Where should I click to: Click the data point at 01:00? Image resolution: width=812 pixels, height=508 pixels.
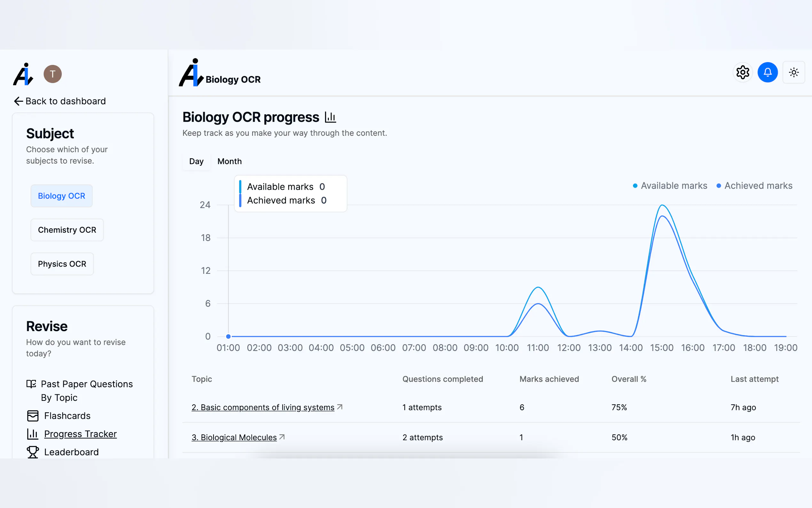tap(228, 336)
